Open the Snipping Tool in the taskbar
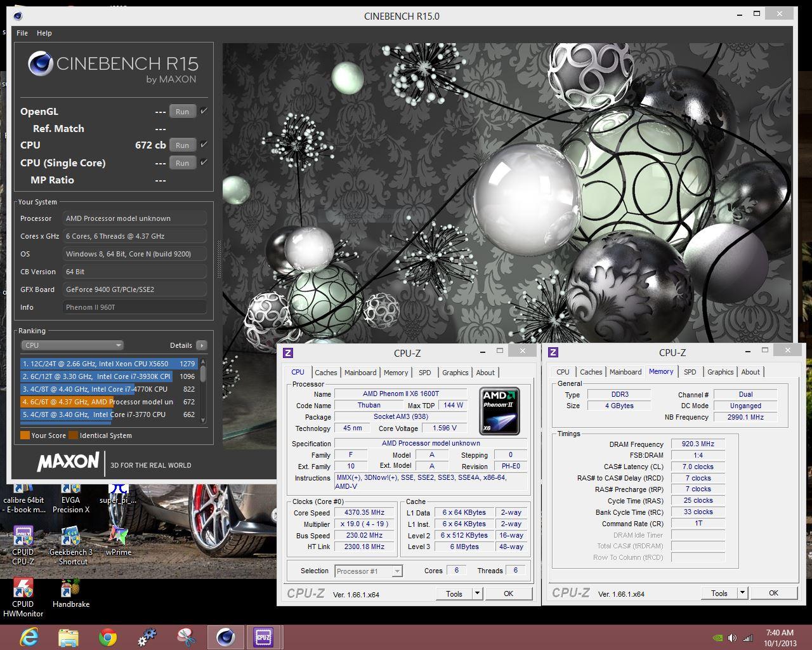 pos(186,637)
